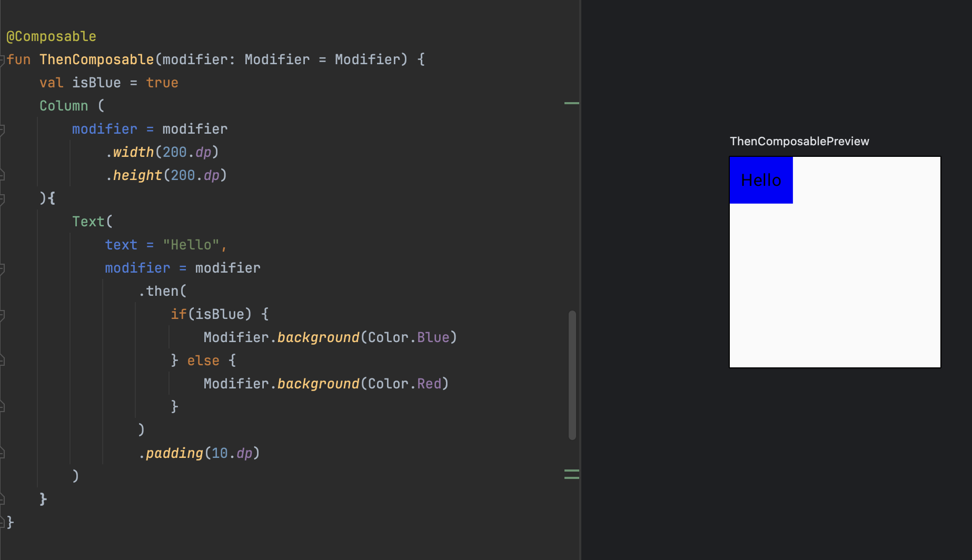972x560 pixels.
Task: Click Color.Blue in the background call
Action: pyautogui.click(x=408, y=337)
